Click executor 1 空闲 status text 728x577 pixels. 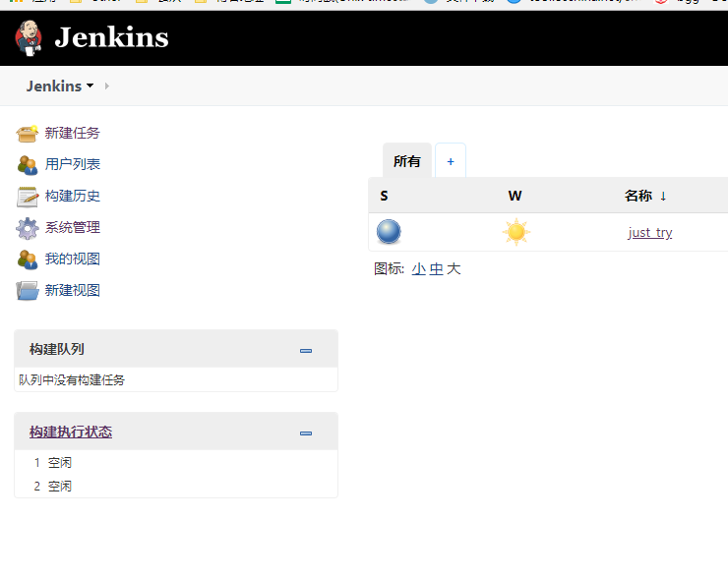point(60,462)
